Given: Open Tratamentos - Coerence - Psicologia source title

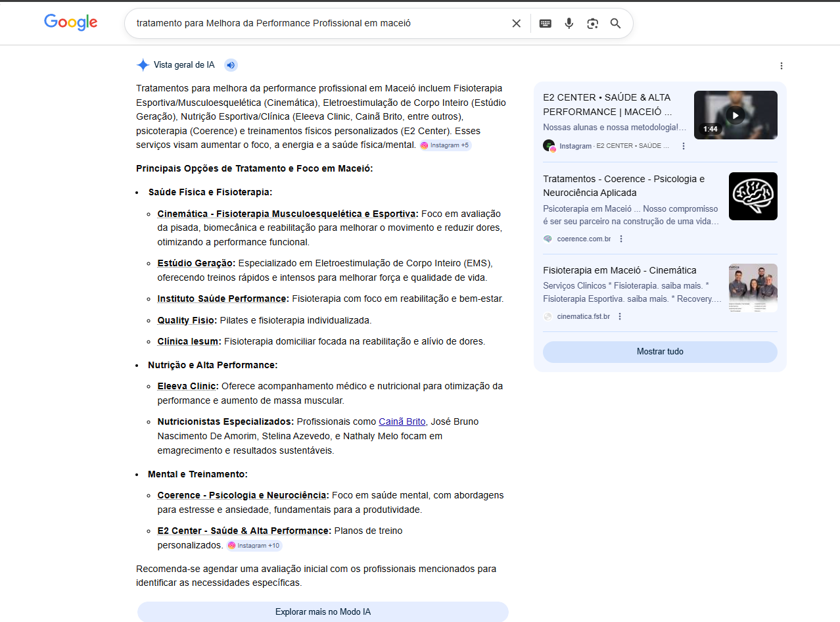Looking at the screenshot, I should [624, 185].
